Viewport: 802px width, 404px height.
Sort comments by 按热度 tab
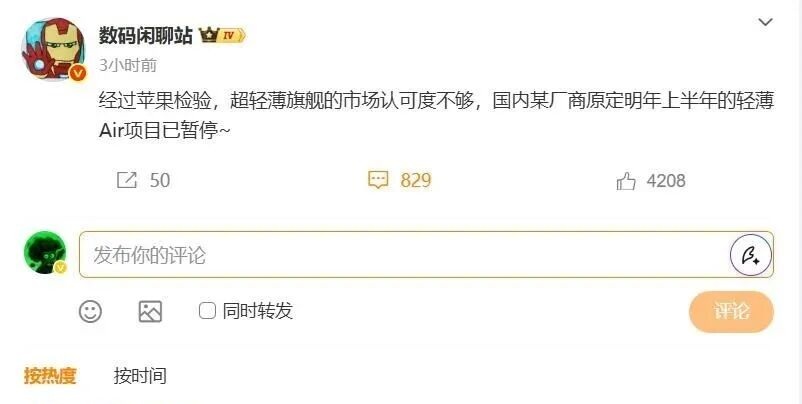pyautogui.click(x=50, y=376)
